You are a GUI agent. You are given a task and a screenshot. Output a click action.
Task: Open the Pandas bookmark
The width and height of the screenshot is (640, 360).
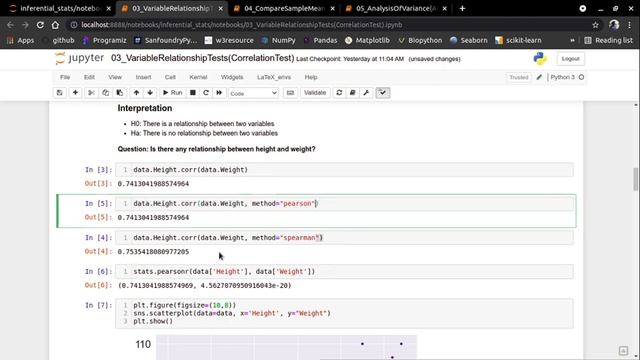tap(320, 40)
